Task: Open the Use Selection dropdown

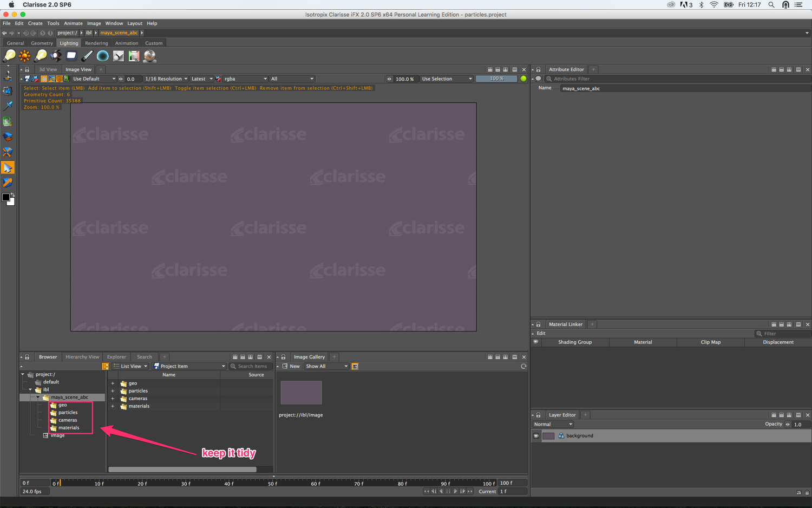Action: [x=447, y=79]
